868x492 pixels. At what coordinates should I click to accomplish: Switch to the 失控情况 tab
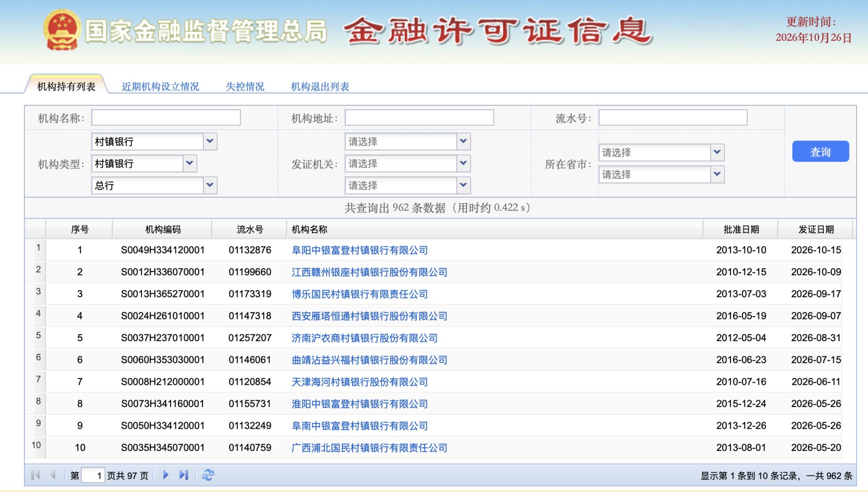pos(245,86)
